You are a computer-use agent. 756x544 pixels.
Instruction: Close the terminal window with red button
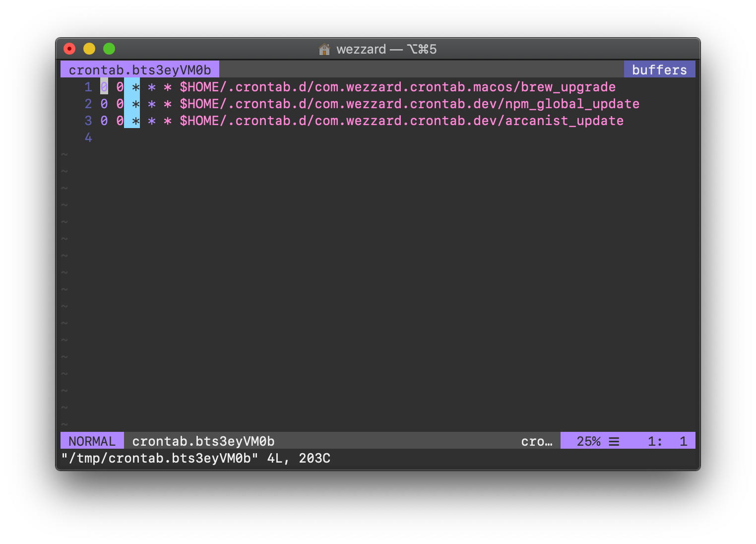(69, 49)
